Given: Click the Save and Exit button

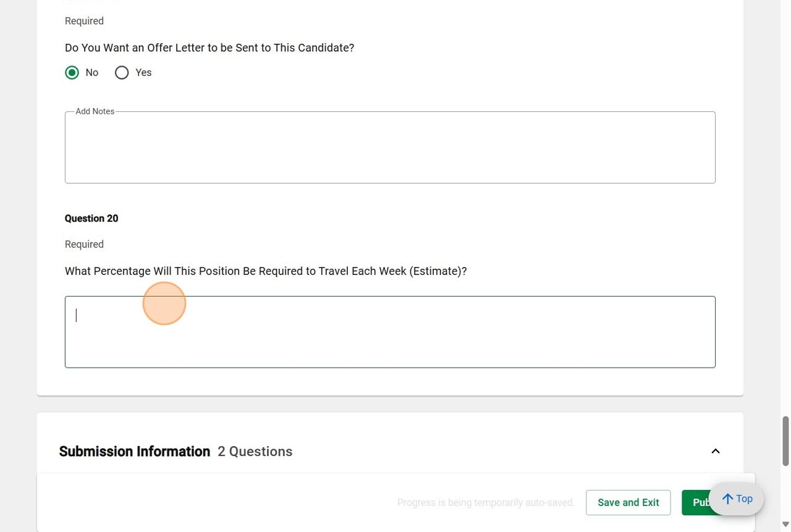Looking at the screenshot, I should 628,502.
